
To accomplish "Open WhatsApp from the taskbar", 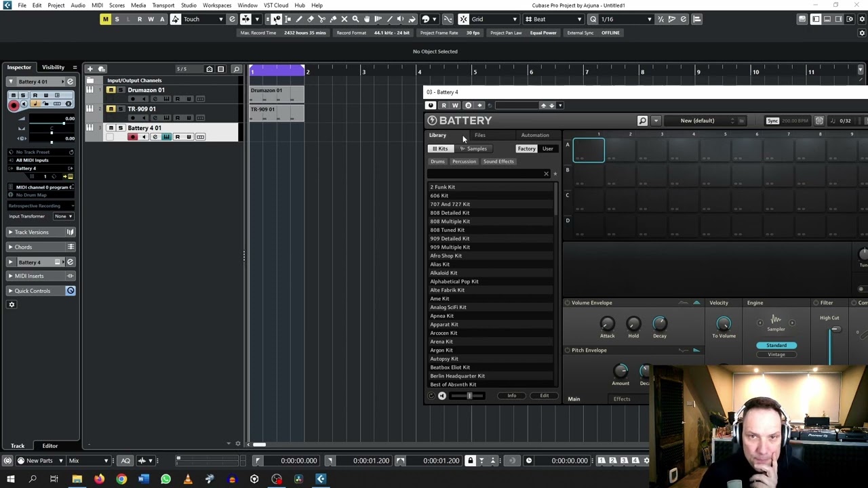I will (x=165, y=479).
